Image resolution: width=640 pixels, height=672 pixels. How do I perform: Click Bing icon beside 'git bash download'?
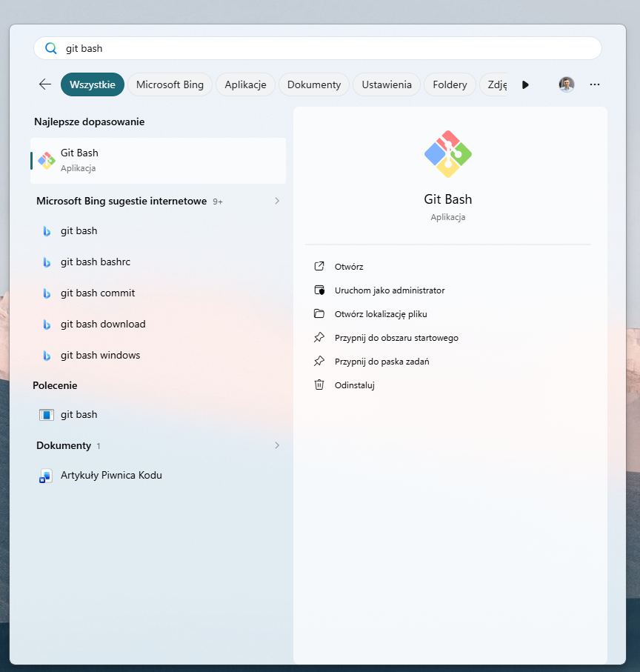pos(47,325)
